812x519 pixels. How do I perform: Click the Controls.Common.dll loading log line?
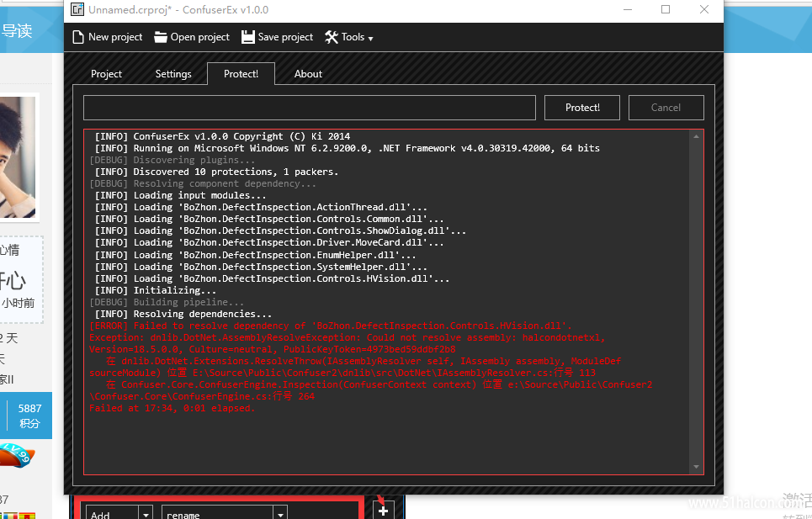(269, 220)
